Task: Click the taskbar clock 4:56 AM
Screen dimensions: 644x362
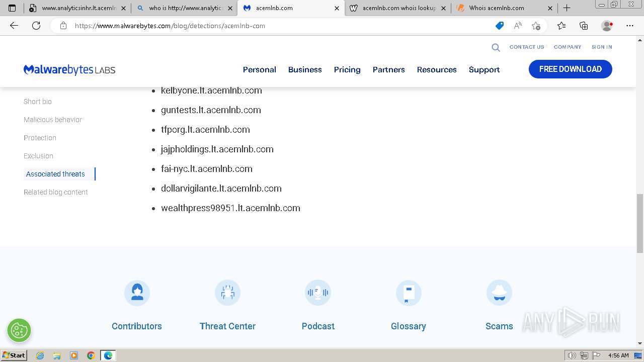Action: click(x=618, y=355)
